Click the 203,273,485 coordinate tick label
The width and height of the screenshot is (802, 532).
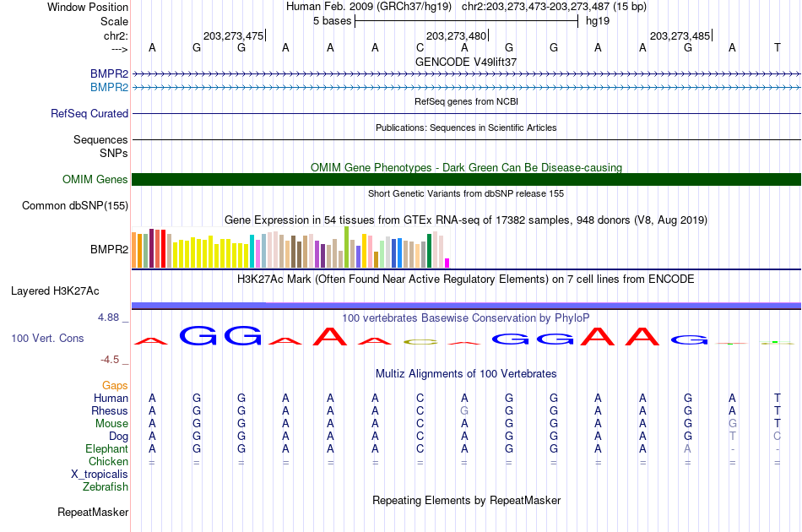(680, 35)
